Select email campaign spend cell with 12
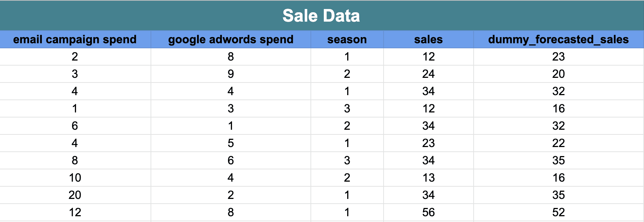Screen dimensions: 644x222 pyautogui.click(x=75, y=212)
